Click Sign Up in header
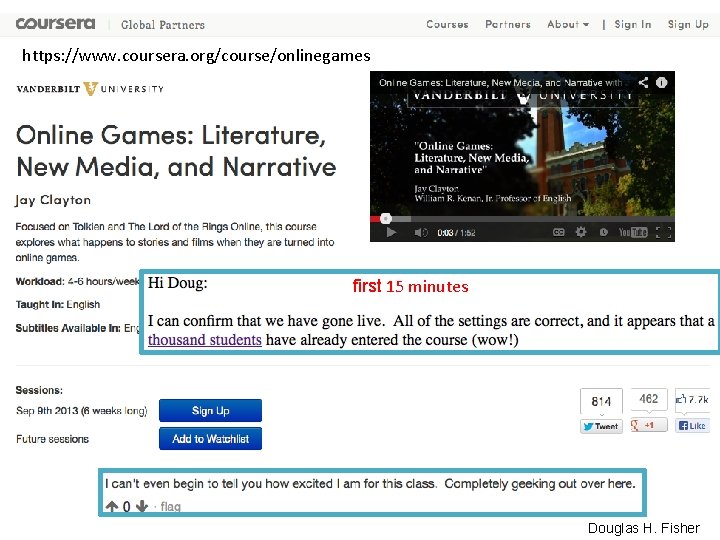 tap(688, 24)
